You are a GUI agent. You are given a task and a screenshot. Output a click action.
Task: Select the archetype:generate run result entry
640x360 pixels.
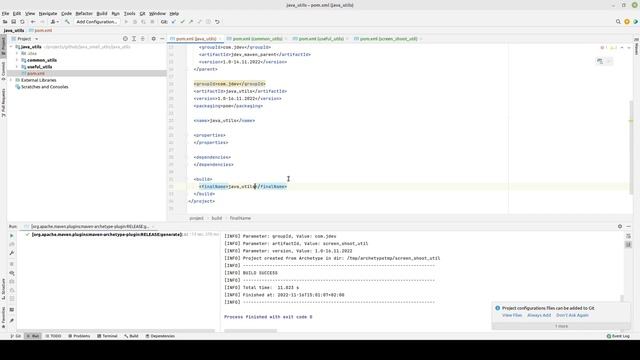(107, 235)
